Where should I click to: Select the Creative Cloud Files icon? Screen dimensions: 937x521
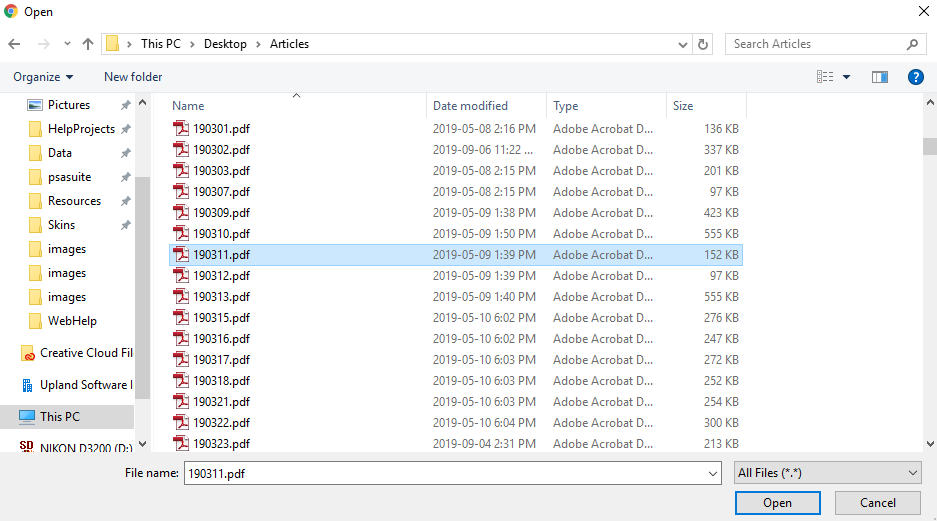point(28,353)
